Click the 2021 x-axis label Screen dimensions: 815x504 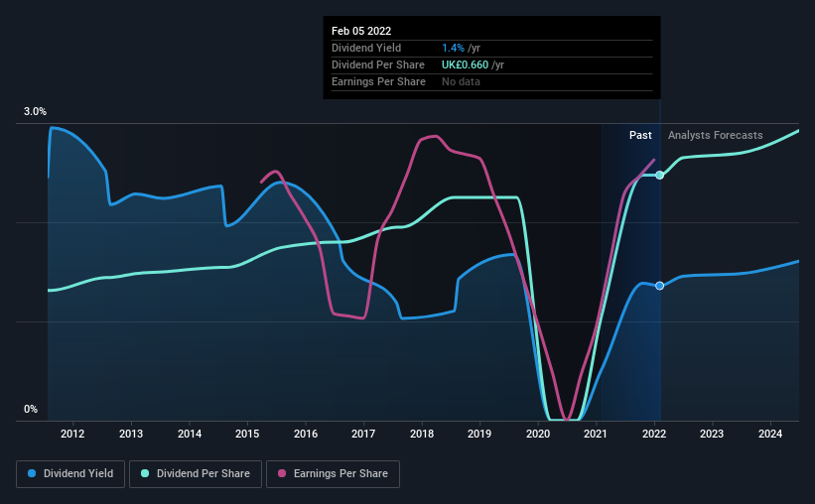point(596,434)
